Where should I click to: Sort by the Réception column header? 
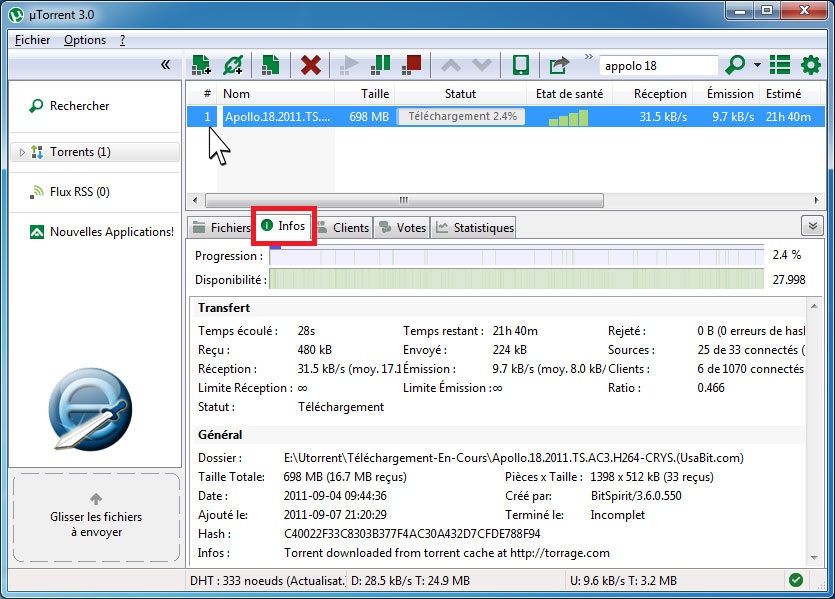(653, 94)
